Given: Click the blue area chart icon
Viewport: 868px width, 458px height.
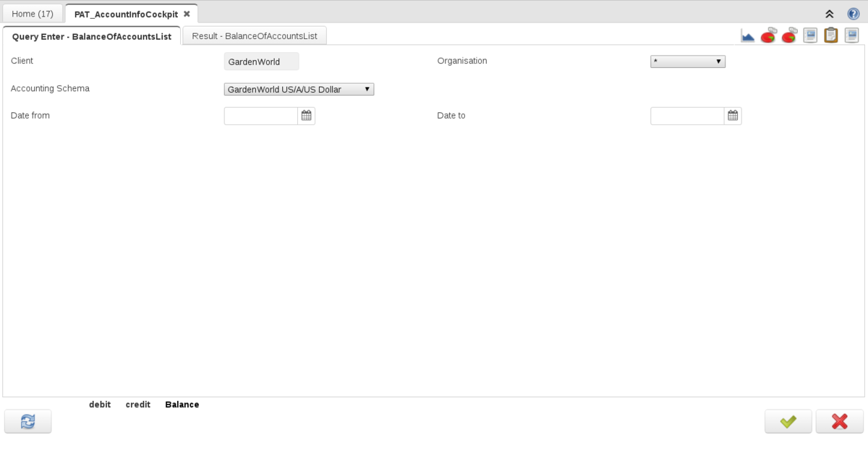Looking at the screenshot, I should pyautogui.click(x=748, y=35).
